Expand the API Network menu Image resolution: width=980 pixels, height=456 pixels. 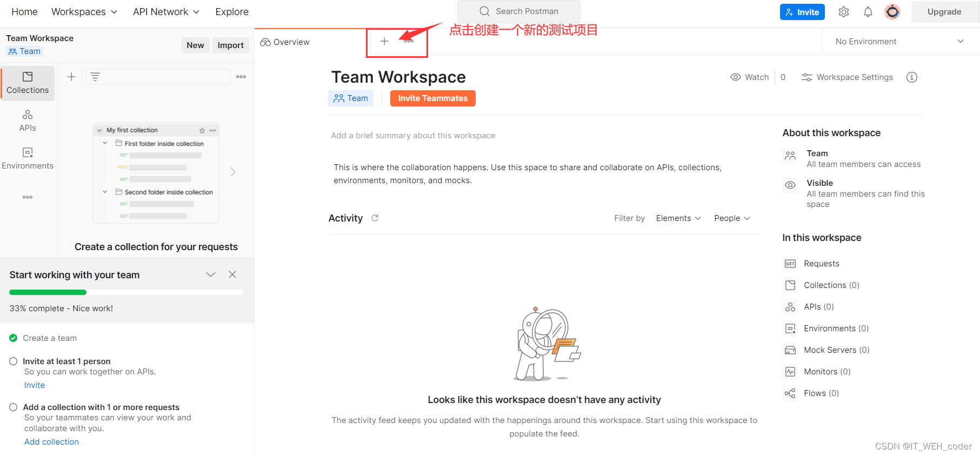pos(166,12)
